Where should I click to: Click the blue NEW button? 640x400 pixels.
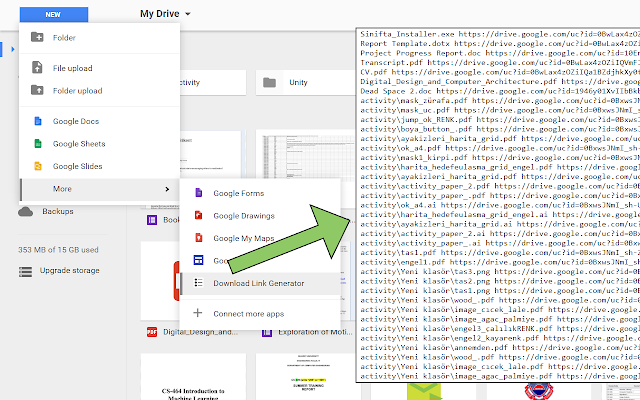tap(53, 14)
